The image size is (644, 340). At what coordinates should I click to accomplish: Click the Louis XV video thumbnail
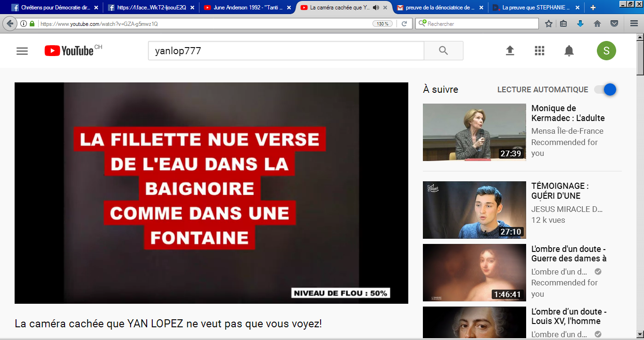click(474, 322)
